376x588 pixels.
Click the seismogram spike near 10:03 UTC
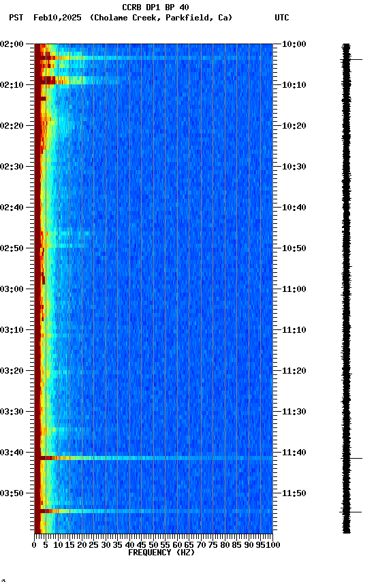coord(351,59)
